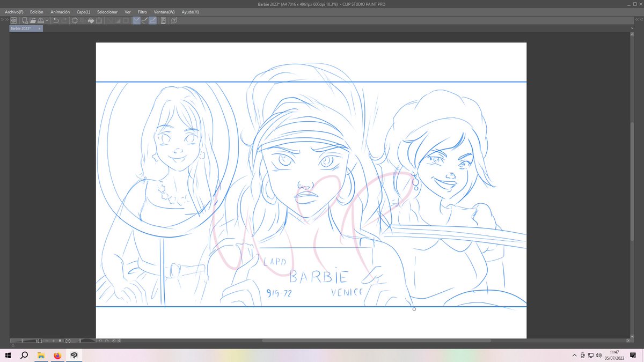Show hidden system tray icons
The width and height of the screenshot is (644, 362).
click(574, 355)
